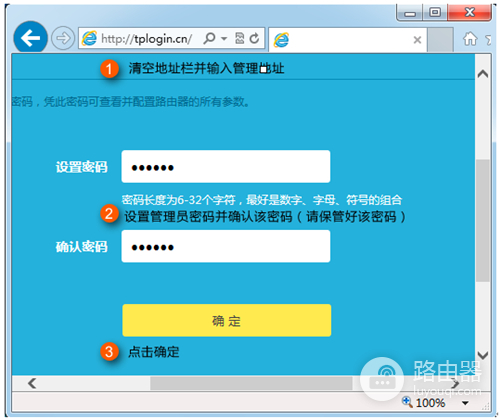Click the Forward navigation arrow

pos(63,38)
